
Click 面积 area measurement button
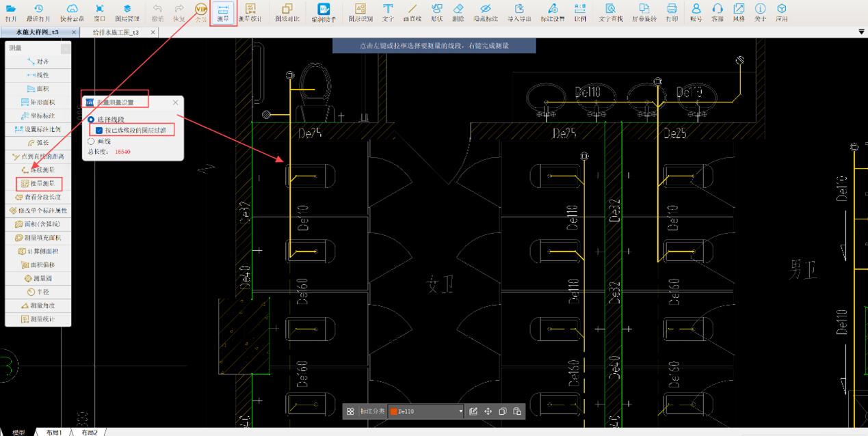click(x=38, y=89)
